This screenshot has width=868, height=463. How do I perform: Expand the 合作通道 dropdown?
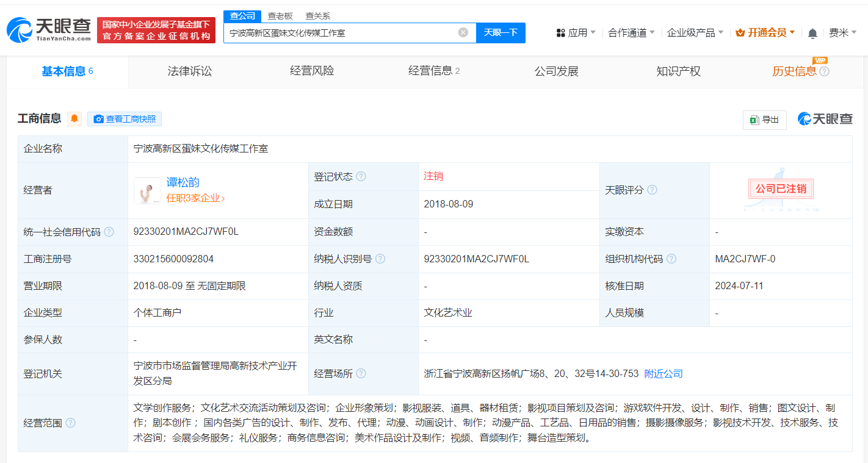pyautogui.click(x=631, y=33)
